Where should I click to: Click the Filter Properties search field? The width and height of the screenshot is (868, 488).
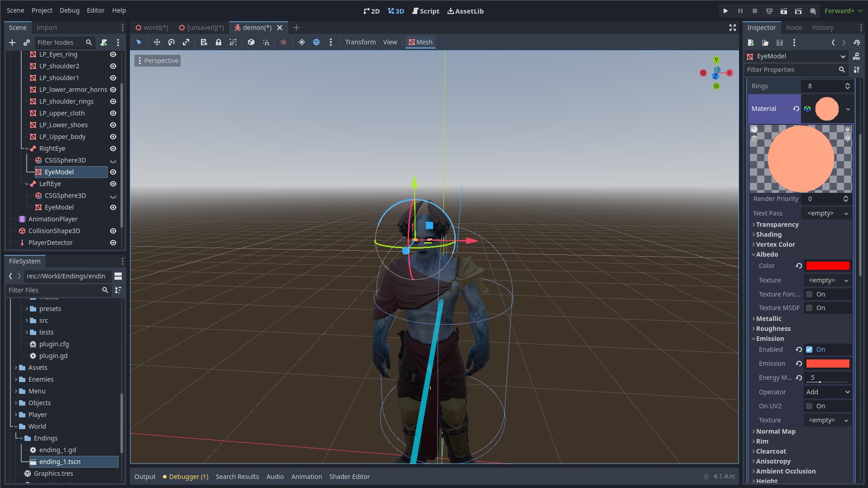pyautogui.click(x=796, y=70)
